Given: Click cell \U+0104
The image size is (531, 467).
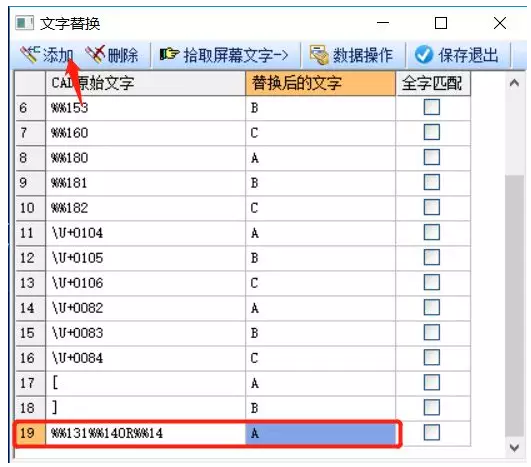Looking at the screenshot, I should pos(145,233).
